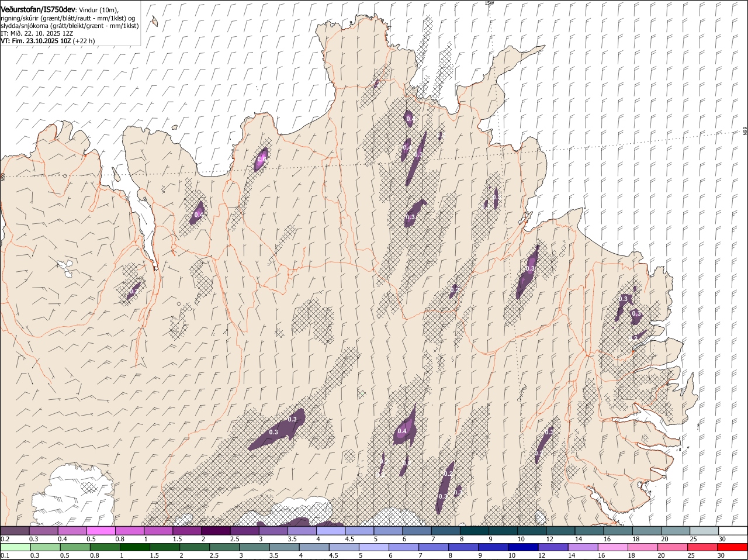Select the 12 violet-blue swatch on the rain scale
748x560 pixels.
(x=553, y=547)
